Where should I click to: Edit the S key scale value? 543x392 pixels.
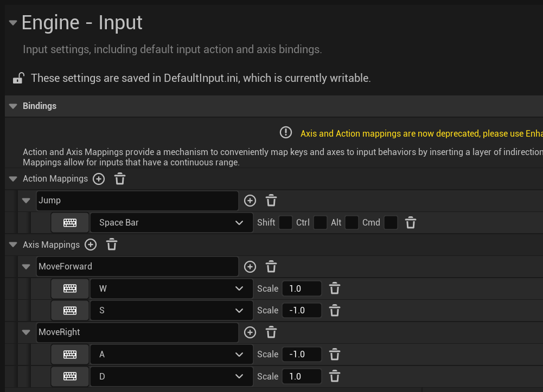click(x=302, y=310)
